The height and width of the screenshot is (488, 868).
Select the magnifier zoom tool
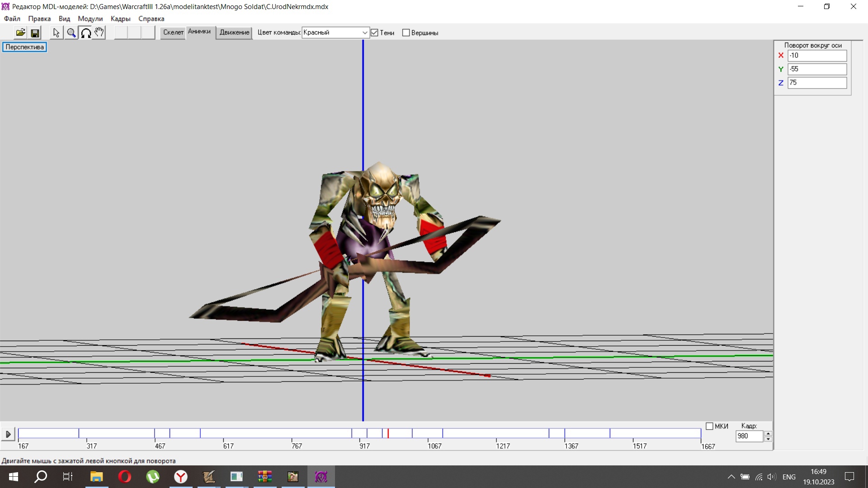(x=71, y=33)
